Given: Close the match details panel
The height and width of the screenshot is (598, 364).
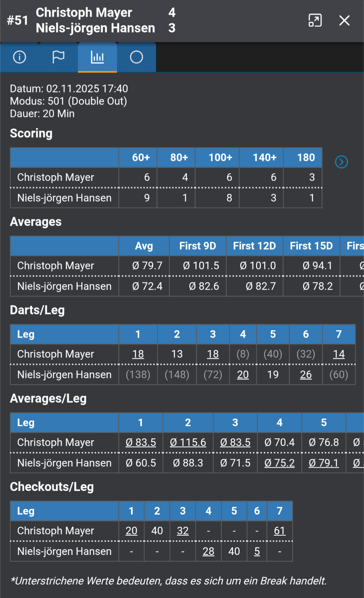Looking at the screenshot, I should point(344,20).
